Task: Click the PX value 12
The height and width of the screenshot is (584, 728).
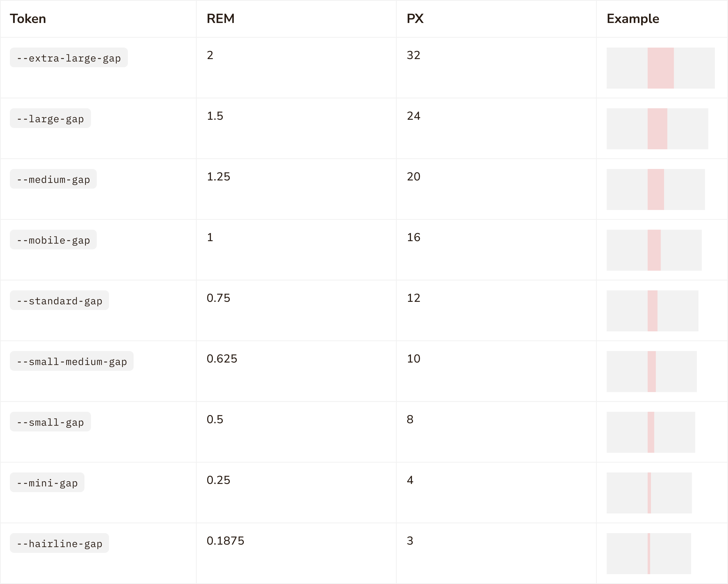Action: tap(413, 298)
